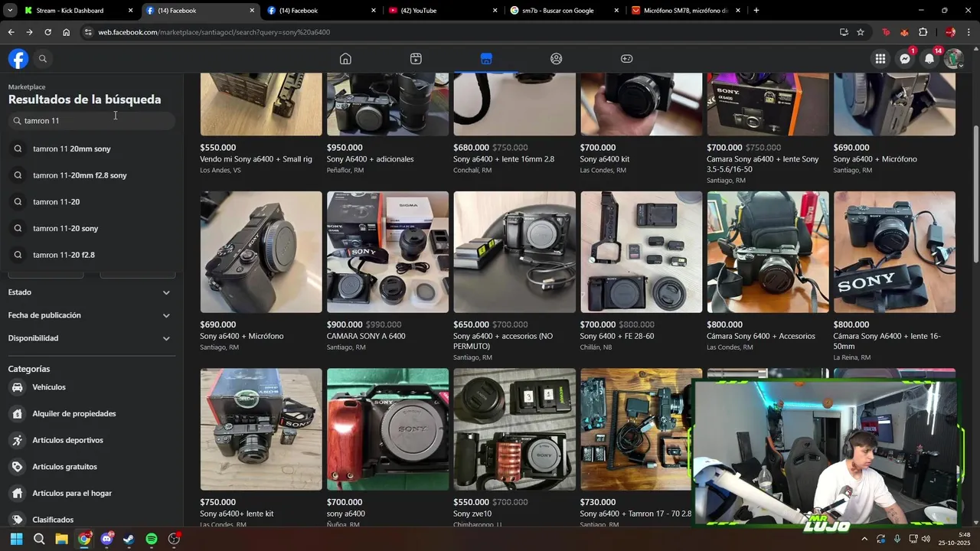980x551 pixels.
Task: Open the Windows Start menu
Action: click(x=16, y=539)
